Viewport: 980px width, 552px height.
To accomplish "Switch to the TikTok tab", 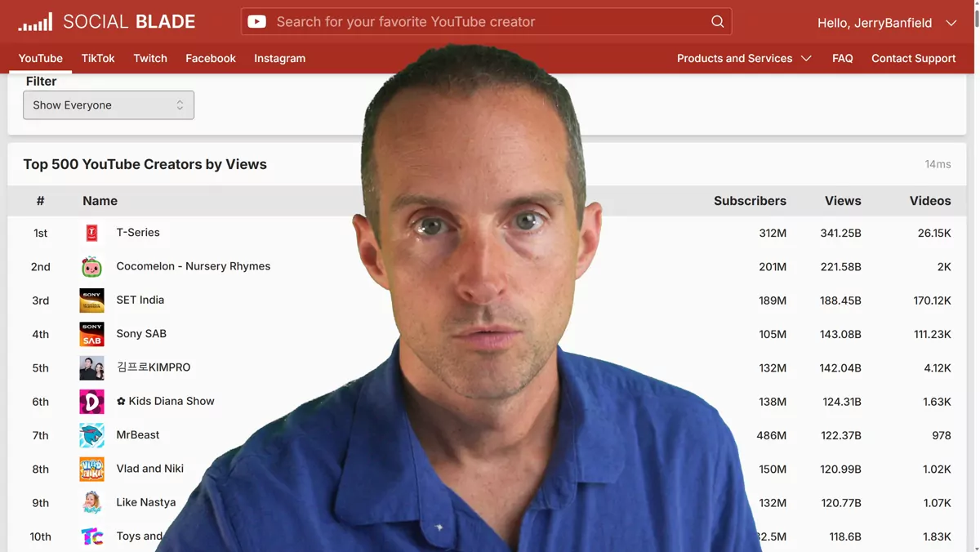I will pos(98,58).
